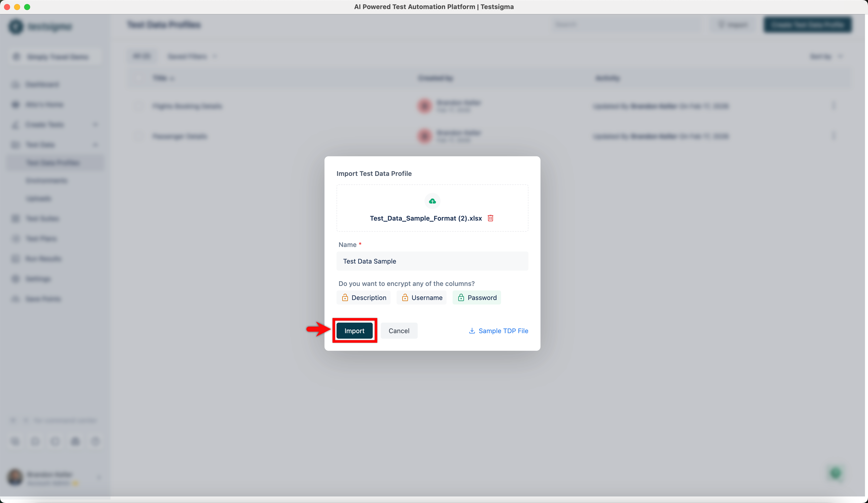Cancel the Import Test Data Profile dialog
Viewport: 868px width, 503px height.
click(399, 331)
